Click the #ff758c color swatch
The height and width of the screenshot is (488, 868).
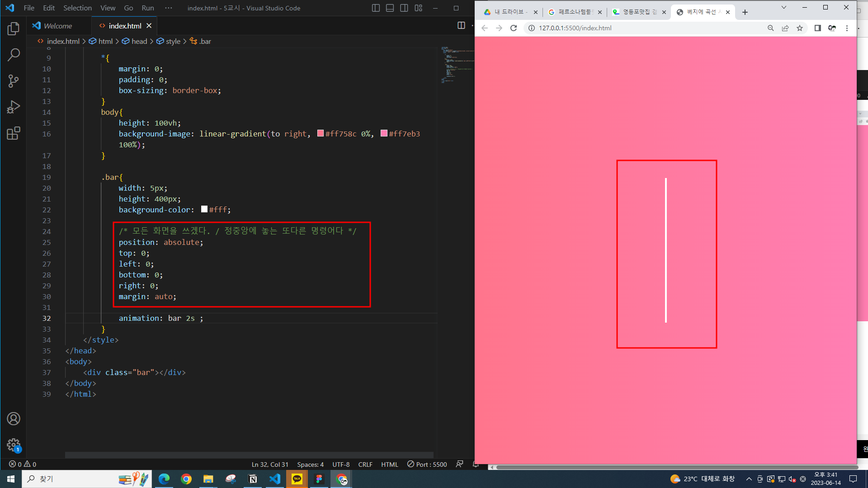pyautogui.click(x=321, y=133)
